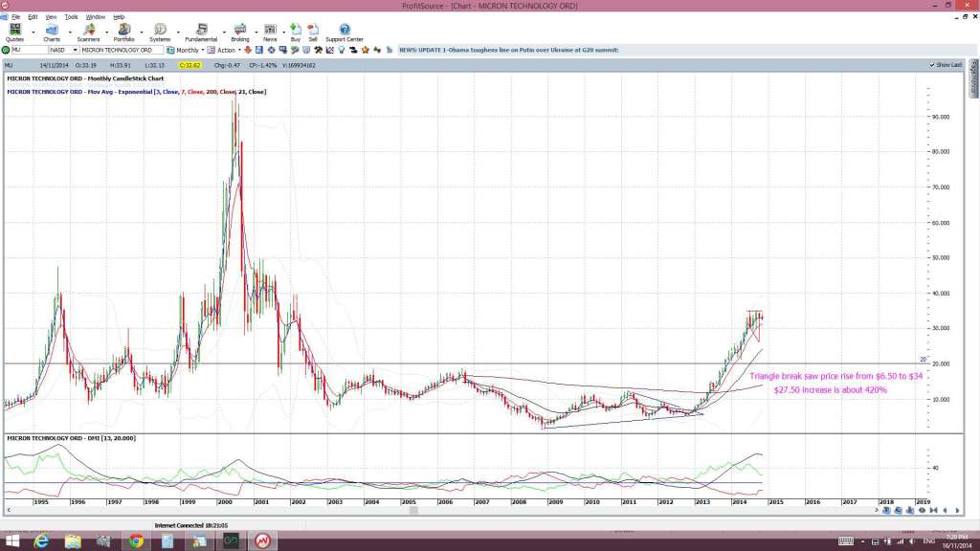Viewport: 980px width, 551px height.
Task: Open the Monthly timeframe dropdown
Action: 203,50
